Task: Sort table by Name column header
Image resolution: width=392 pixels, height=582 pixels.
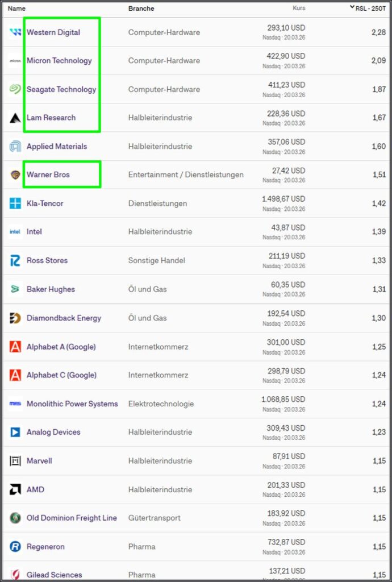Action: pyautogui.click(x=16, y=9)
